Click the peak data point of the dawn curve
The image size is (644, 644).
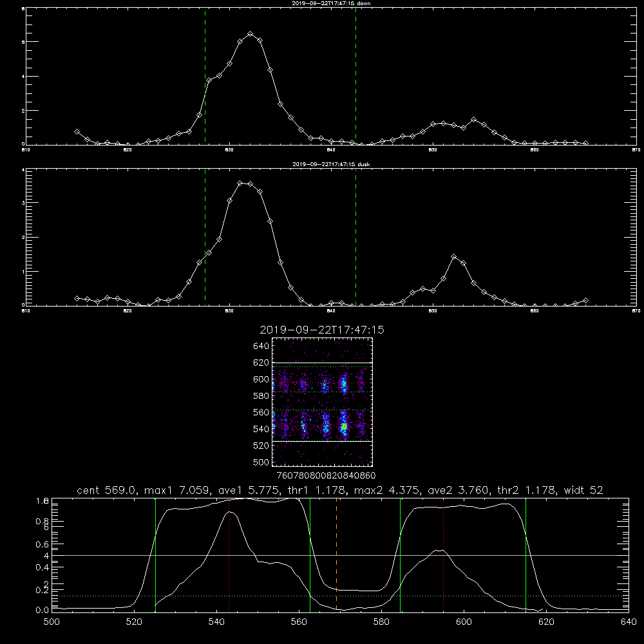tap(250, 33)
